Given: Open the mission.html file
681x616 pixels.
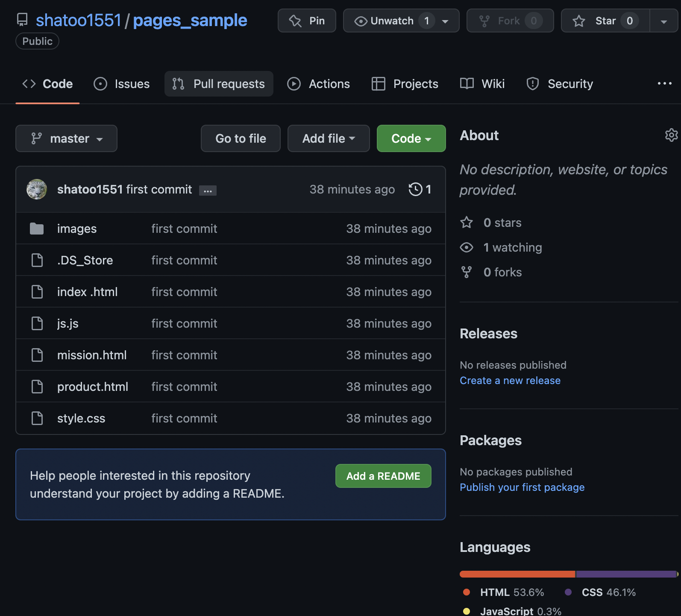Looking at the screenshot, I should tap(92, 355).
